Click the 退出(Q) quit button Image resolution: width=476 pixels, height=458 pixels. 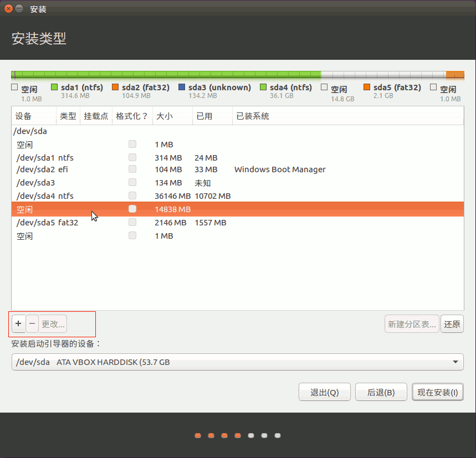point(324,392)
